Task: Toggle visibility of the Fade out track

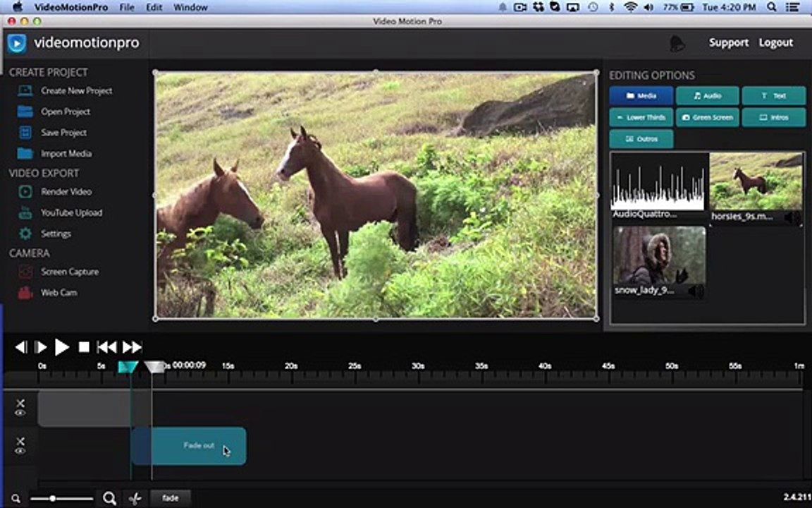Action: pos(20,451)
